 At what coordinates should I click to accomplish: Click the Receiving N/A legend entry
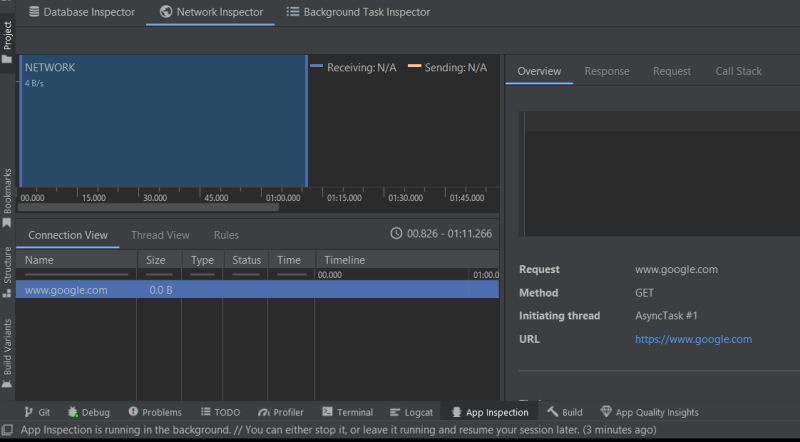(x=353, y=67)
